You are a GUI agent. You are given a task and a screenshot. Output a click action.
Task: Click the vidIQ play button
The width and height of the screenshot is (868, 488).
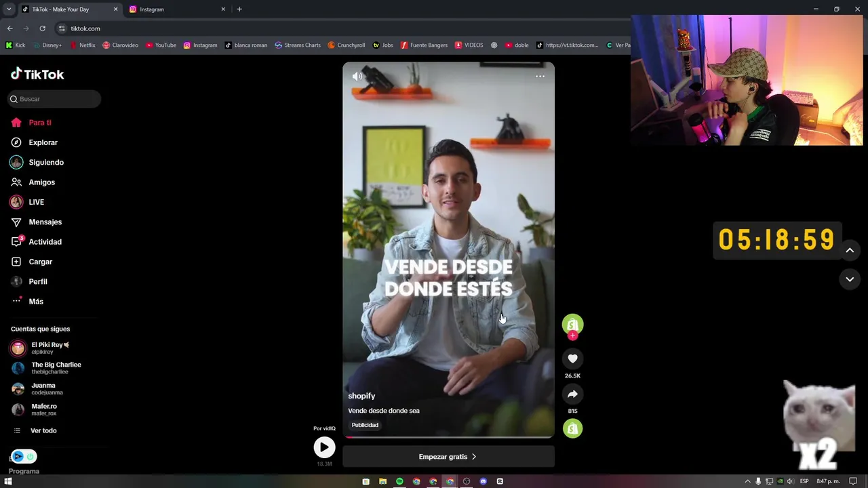click(x=324, y=447)
